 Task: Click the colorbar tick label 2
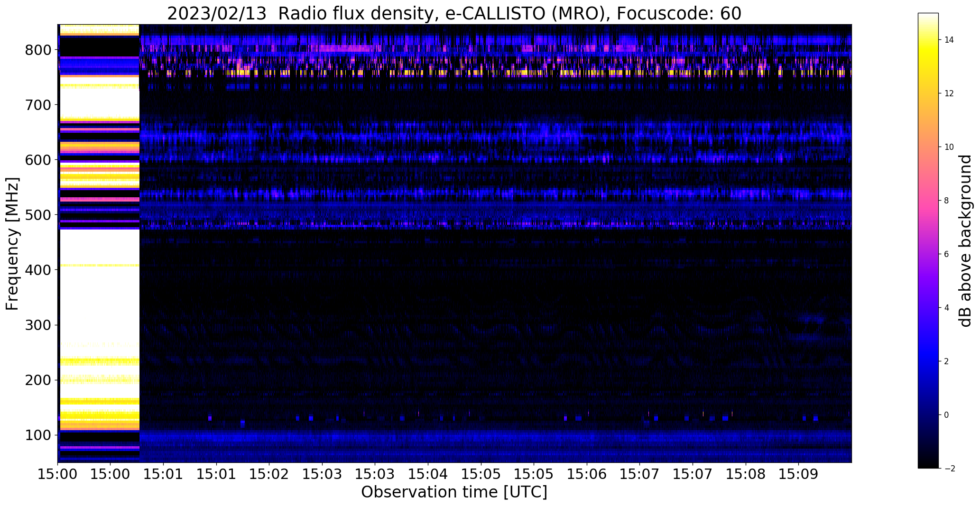[946, 361]
